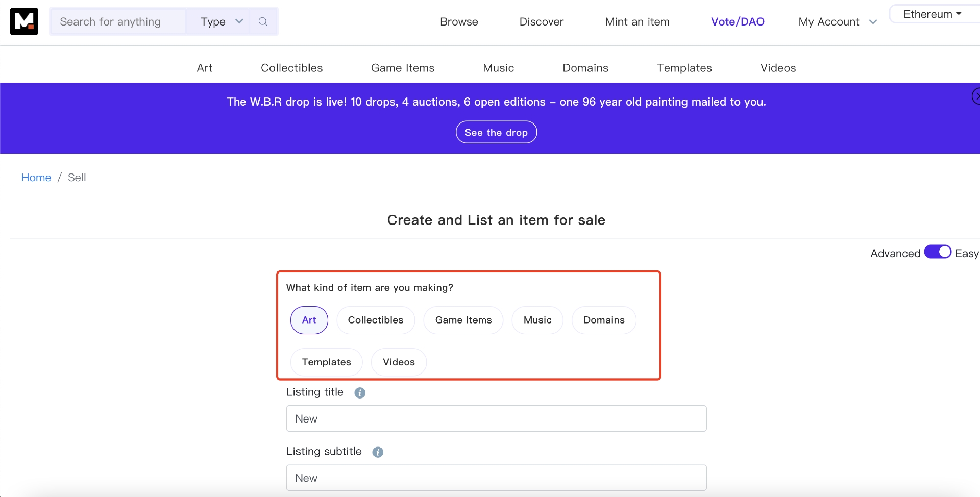Viewport: 980px width, 497px height.
Task: Click into the Listing subtitle input
Action: pyautogui.click(x=496, y=478)
